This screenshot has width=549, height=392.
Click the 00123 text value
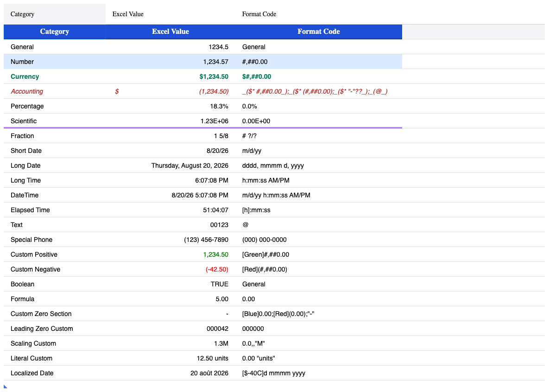[170, 225]
